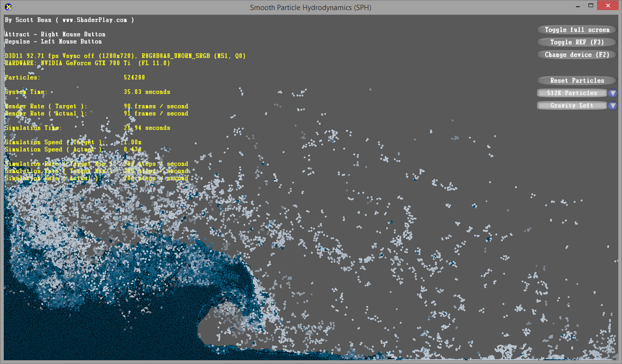Click the Simulation Time value

coord(147,128)
